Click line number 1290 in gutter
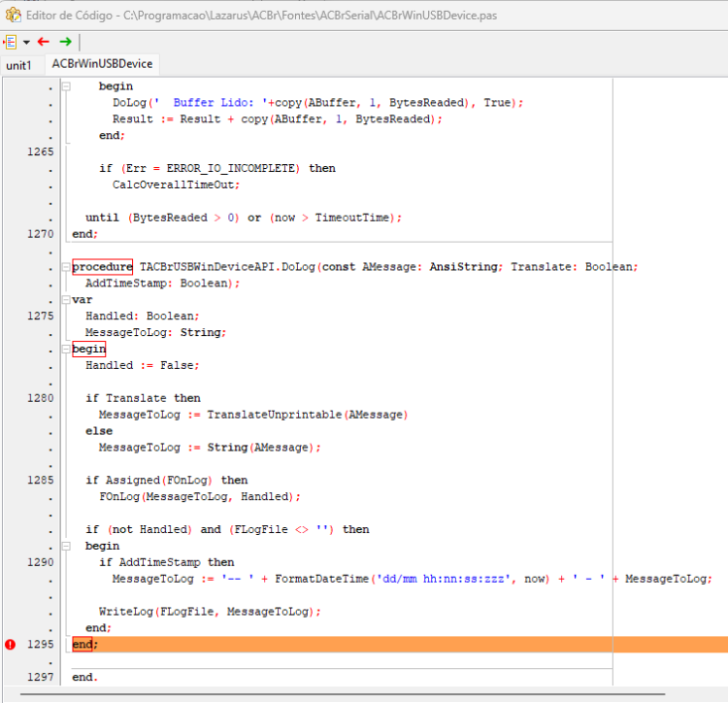 41,562
